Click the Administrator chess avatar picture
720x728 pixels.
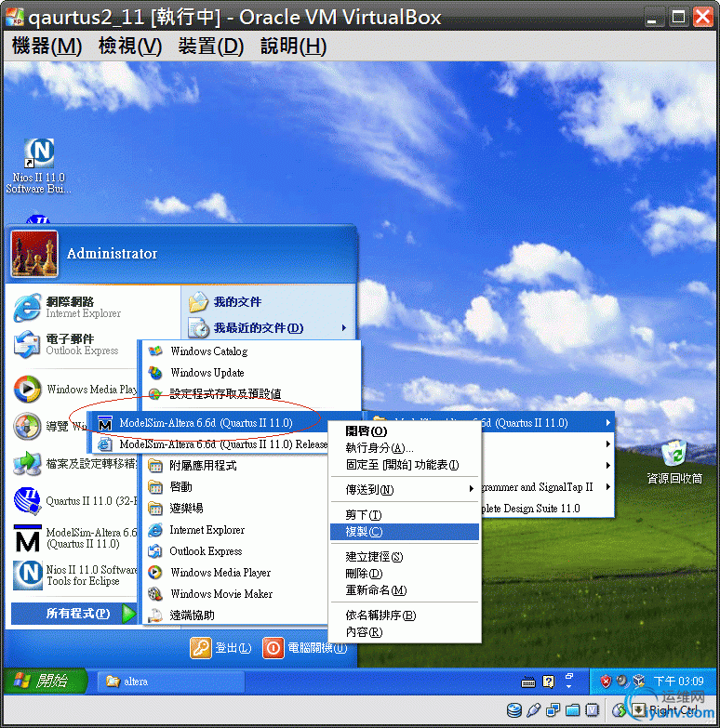pos(34,254)
